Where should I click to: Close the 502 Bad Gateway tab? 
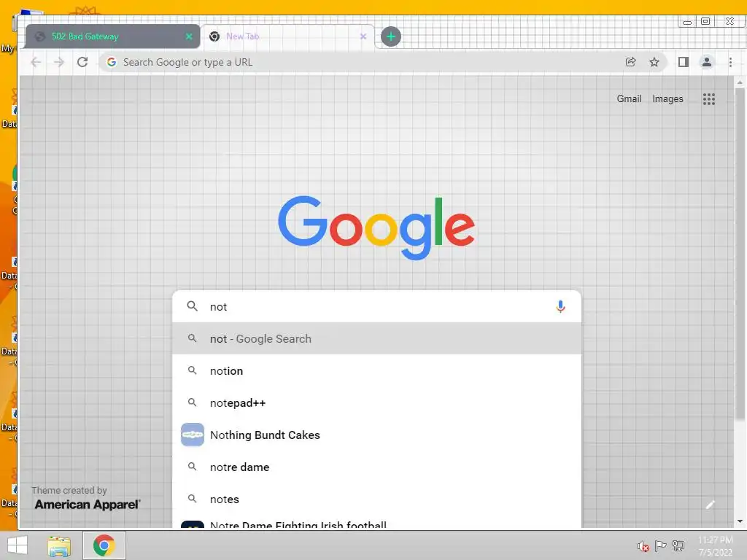tap(189, 36)
